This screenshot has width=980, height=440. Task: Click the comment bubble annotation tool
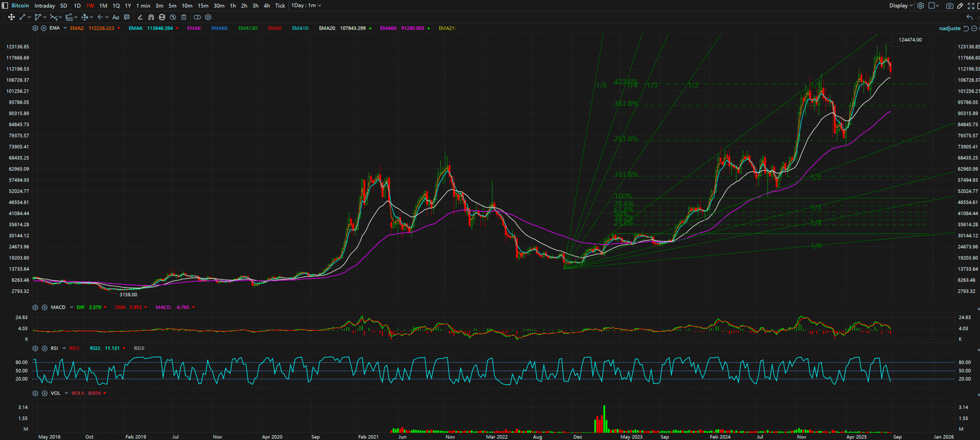click(x=127, y=17)
